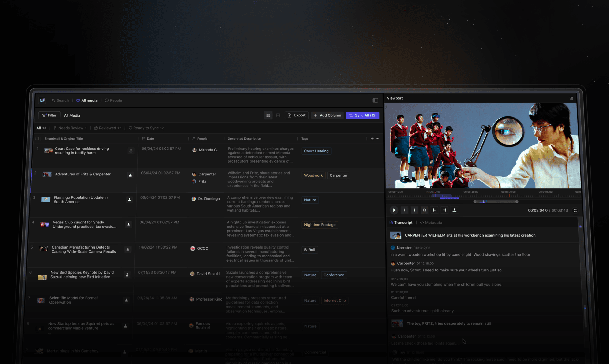
Task: Click the Woodwork tag
Action: pos(313,175)
